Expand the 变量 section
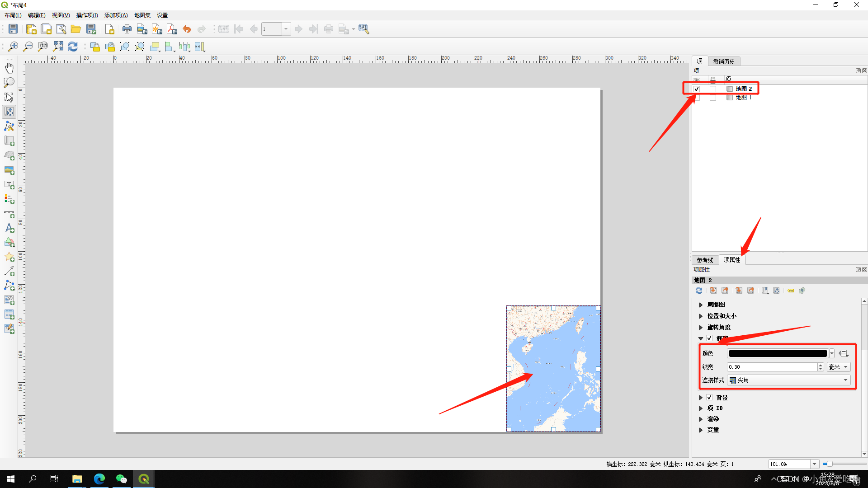 tap(701, 430)
